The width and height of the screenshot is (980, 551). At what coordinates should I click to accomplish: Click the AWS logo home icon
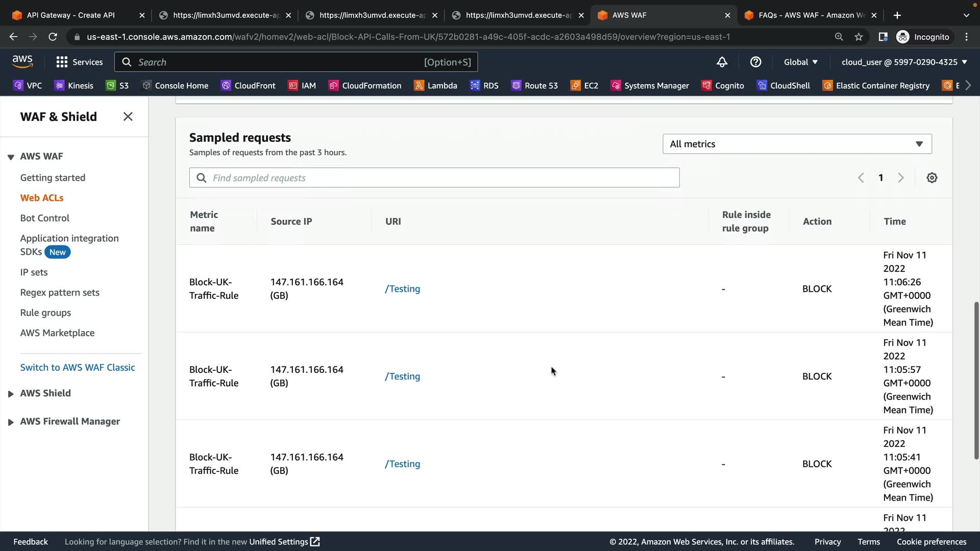tap(22, 62)
